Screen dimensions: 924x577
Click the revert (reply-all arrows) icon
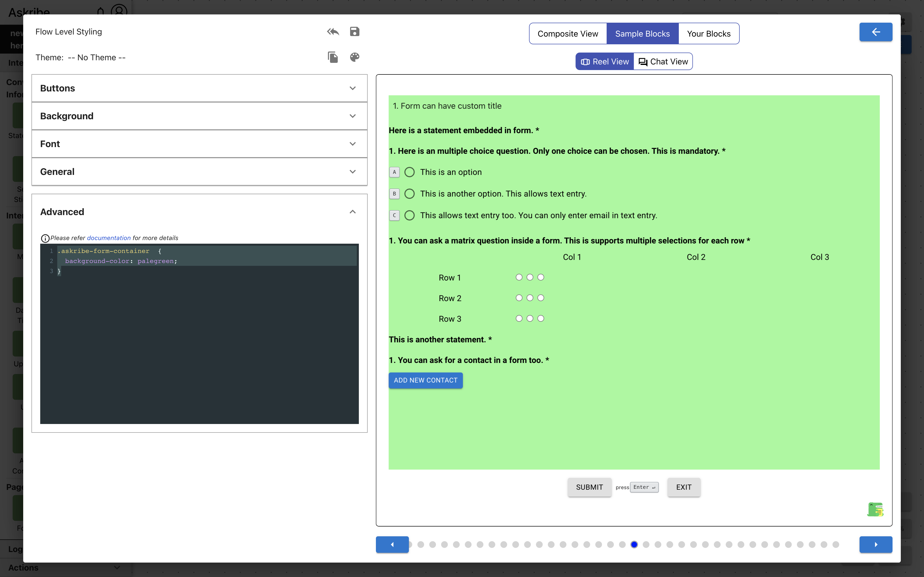point(333,32)
